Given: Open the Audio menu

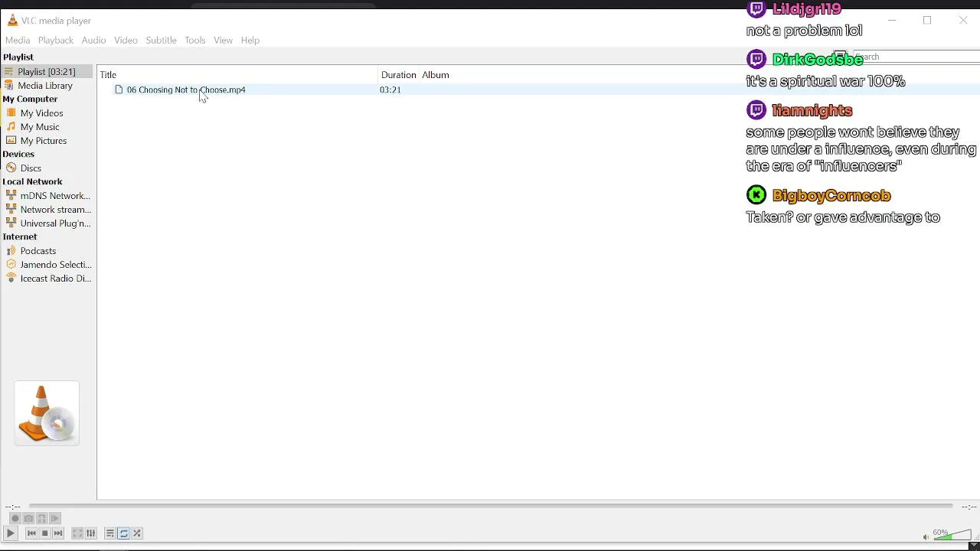Looking at the screenshot, I should click(x=93, y=40).
